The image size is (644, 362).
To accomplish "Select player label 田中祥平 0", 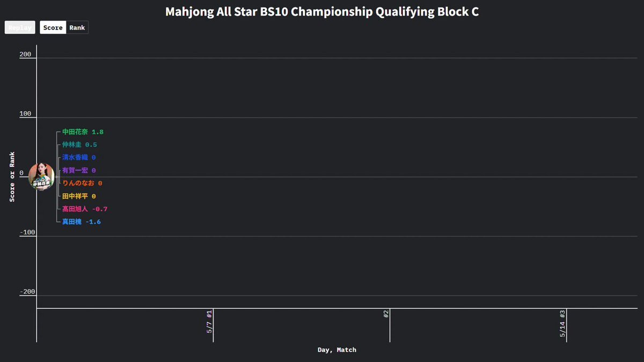I will coord(79,196).
